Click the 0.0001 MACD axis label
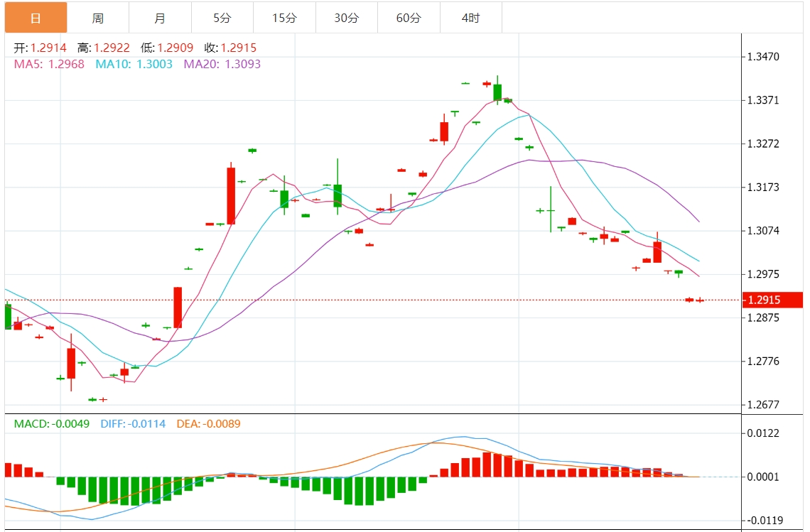This screenshot has width=810, height=532. (x=763, y=477)
